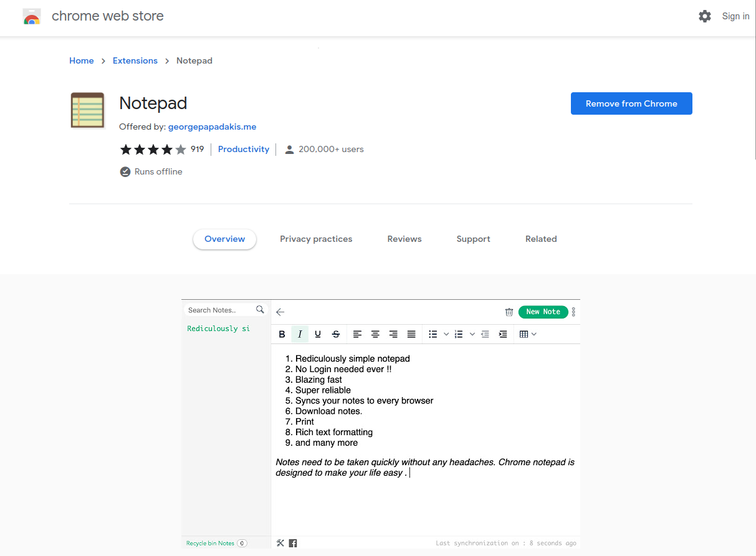Expand the table options dropdown arrow

coord(534,334)
